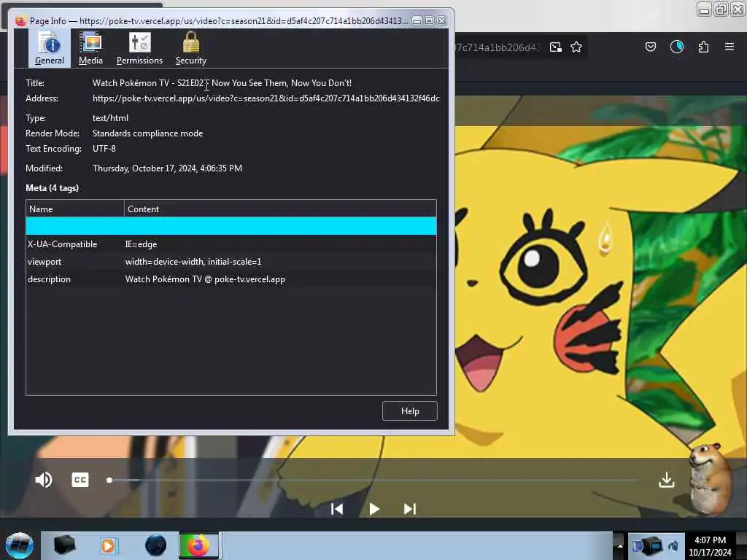Open the media player taskbar icon
Screen dimensions: 747x560
tap(108, 545)
